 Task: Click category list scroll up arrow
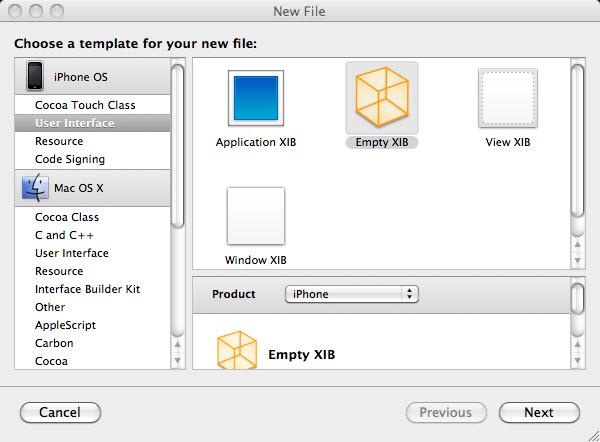coord(178,345)
